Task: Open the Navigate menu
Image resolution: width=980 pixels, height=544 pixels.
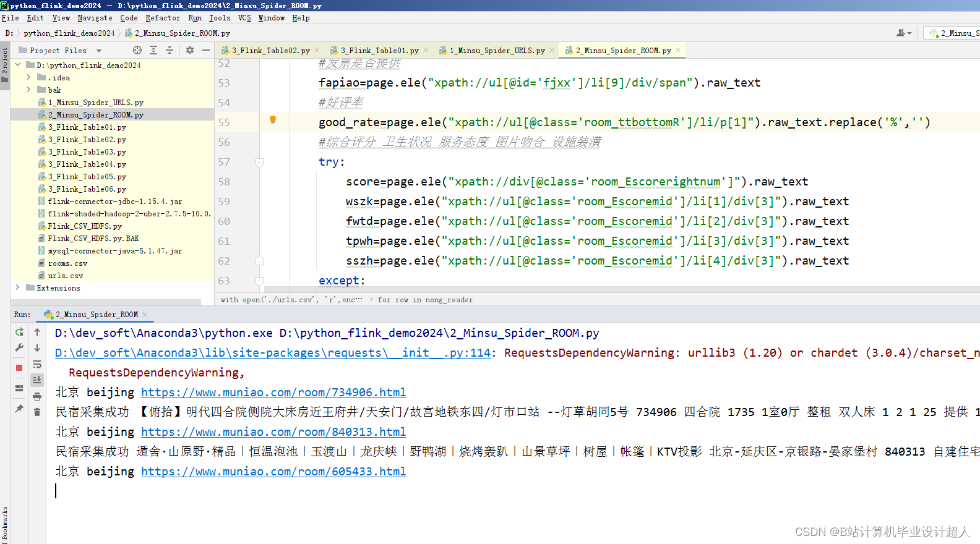Action: 95,18
